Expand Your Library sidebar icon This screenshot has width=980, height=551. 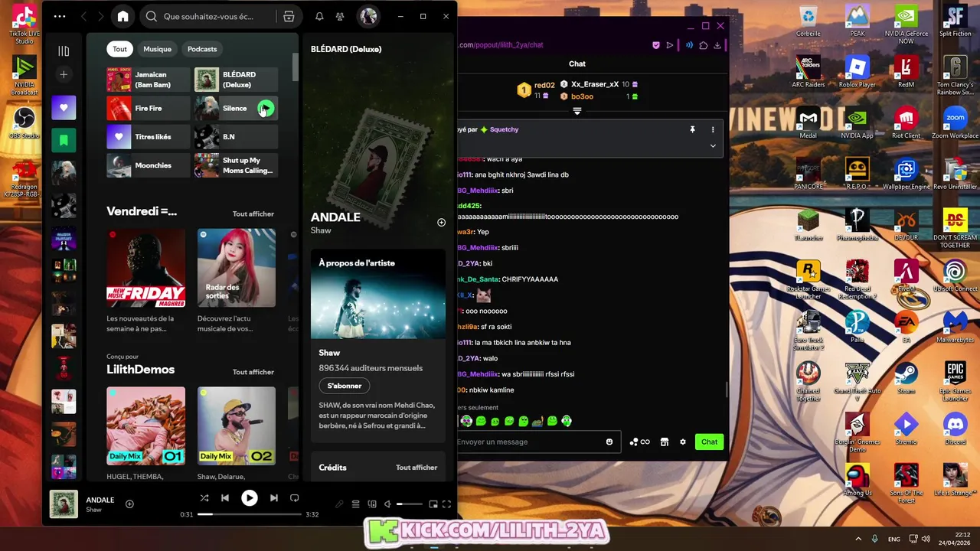click(x=64, y=51)
